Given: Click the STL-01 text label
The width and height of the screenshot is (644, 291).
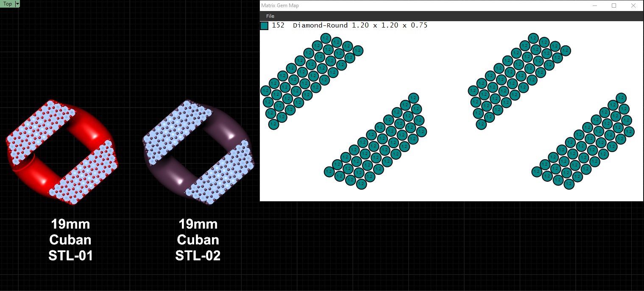Looking at the screenshot, I should (x=70, y=255).
